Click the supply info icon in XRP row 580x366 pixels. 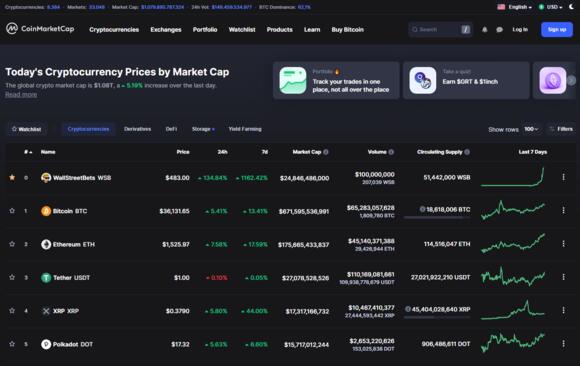point(408,309)
